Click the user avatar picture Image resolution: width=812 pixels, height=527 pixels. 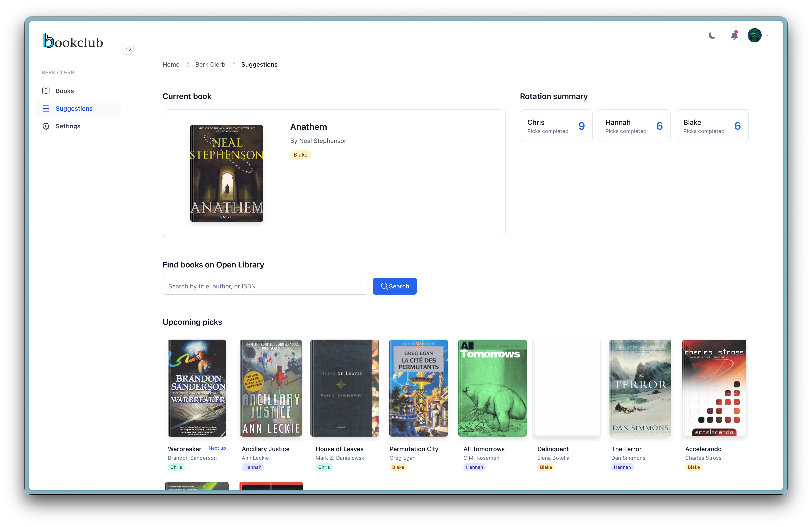(x=754, y=36)
